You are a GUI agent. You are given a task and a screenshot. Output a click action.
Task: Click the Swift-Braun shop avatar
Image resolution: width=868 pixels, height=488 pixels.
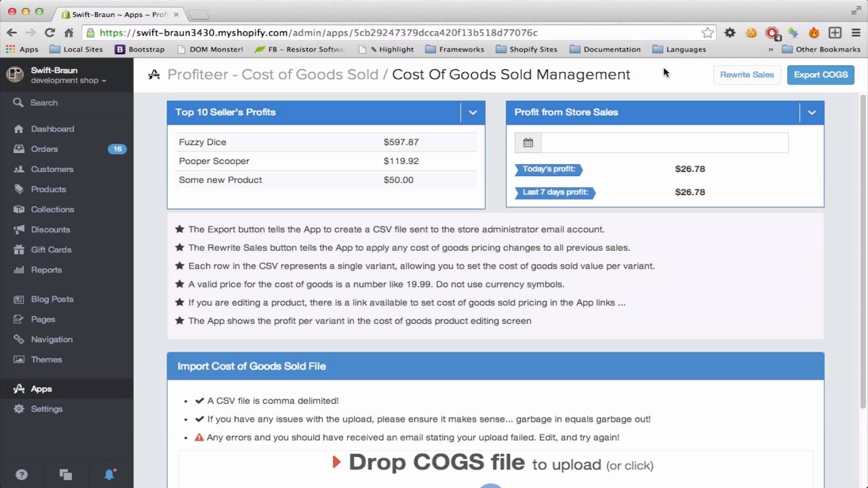click(15, 75)
